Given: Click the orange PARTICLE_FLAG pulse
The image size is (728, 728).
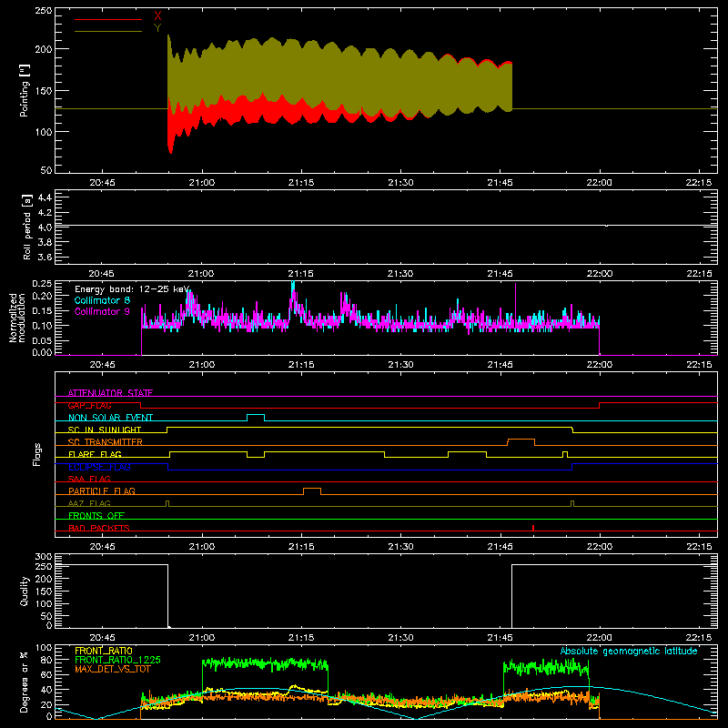Looking at the screenshot, I should [312, 491].
